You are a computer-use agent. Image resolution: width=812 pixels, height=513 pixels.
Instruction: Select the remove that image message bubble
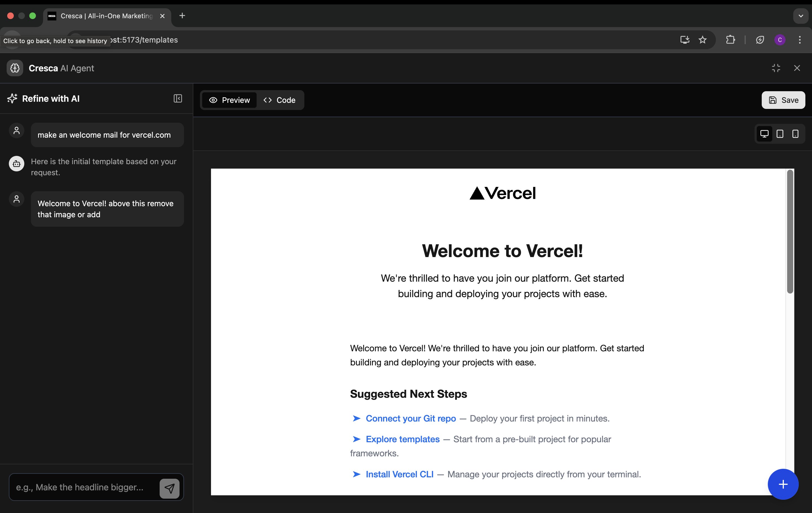(x=107, y=209)
